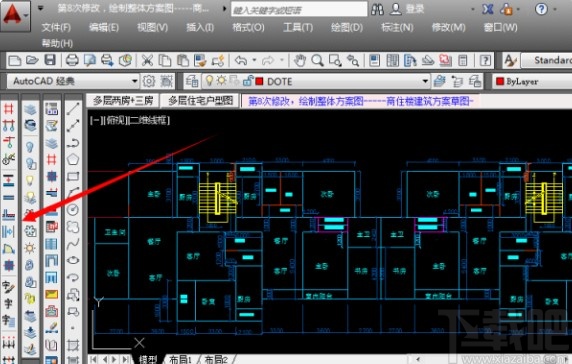Open the ByLayer color dropdown
This screenshot has height=364, width=572.
tap(532, 81)
